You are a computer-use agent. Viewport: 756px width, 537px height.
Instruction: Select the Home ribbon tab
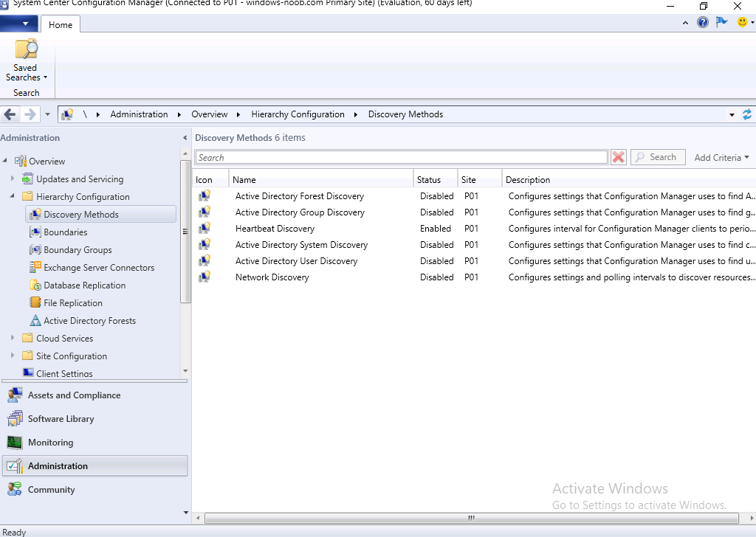pos(61,24)
